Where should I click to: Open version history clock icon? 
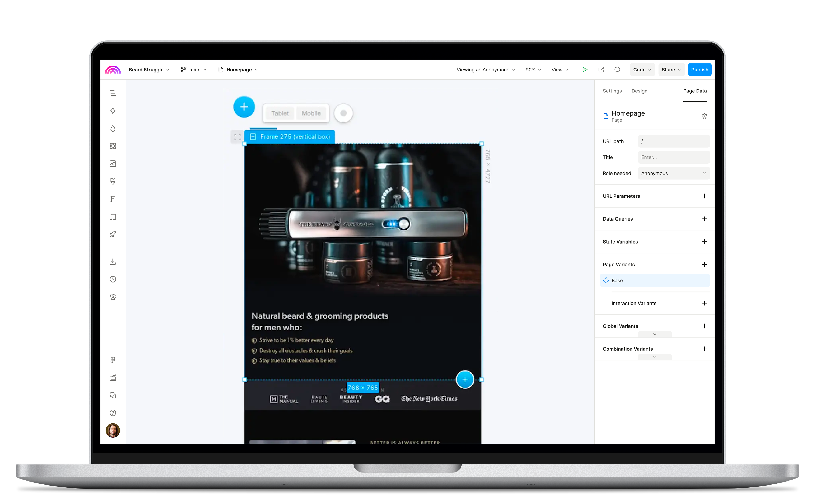tap(113, 279)
